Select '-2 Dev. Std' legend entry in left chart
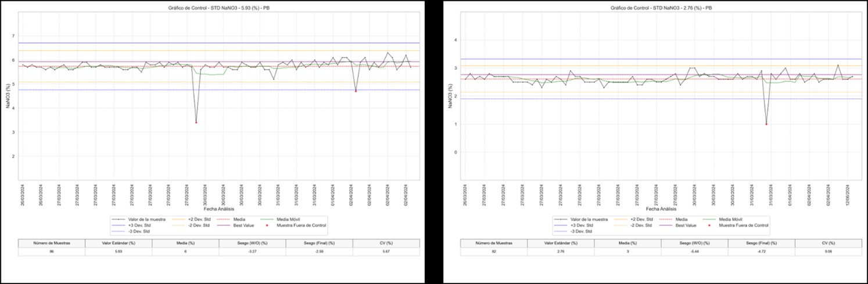The width and height of the screenshot is (868, 284). tap(191, 225)
